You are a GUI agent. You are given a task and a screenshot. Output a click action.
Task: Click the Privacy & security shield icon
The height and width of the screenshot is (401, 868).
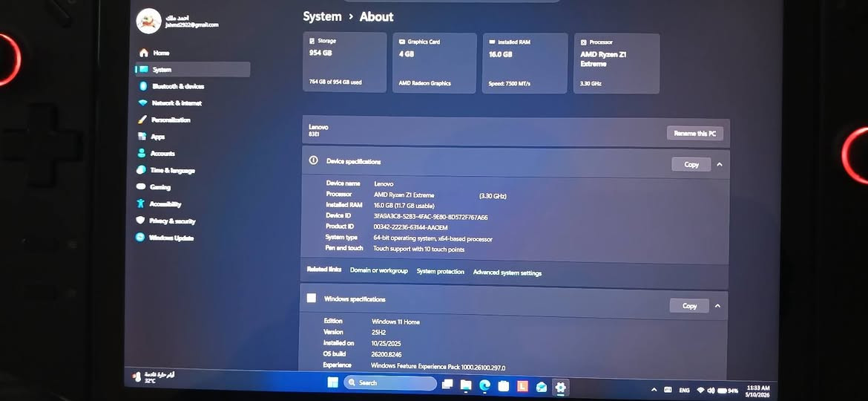pos(141,221)
